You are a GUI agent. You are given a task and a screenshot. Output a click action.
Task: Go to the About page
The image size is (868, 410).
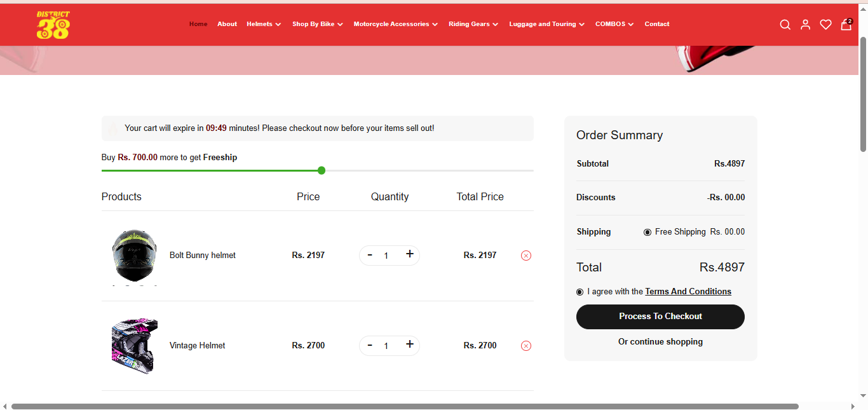coord(227,24)
